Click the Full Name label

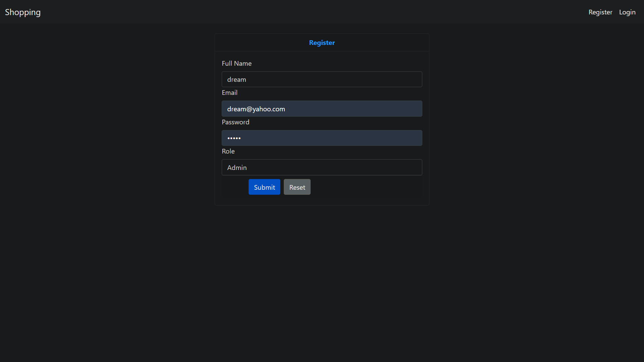tap(236, 63)
